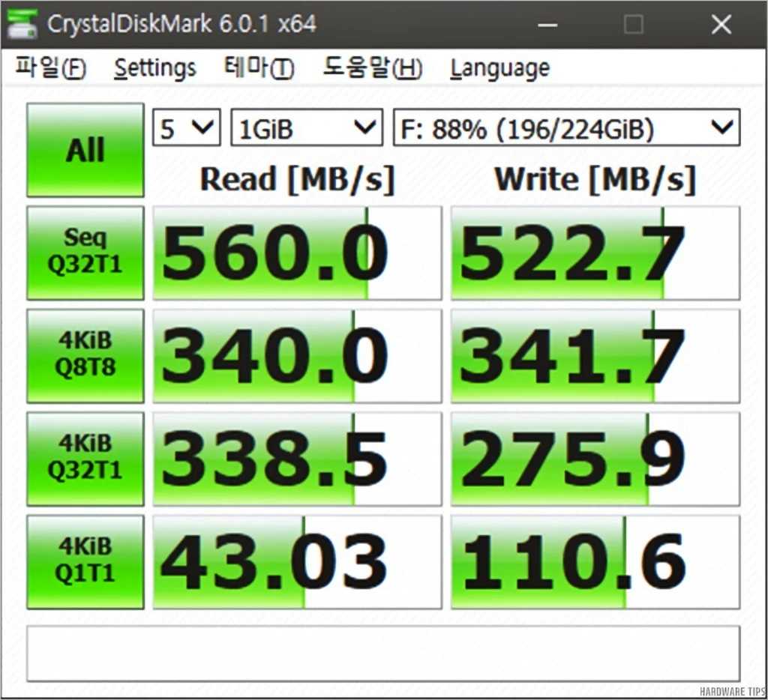768x700 pixels.
Task: Open the 도움말(H) help menu
Action: 372,67
